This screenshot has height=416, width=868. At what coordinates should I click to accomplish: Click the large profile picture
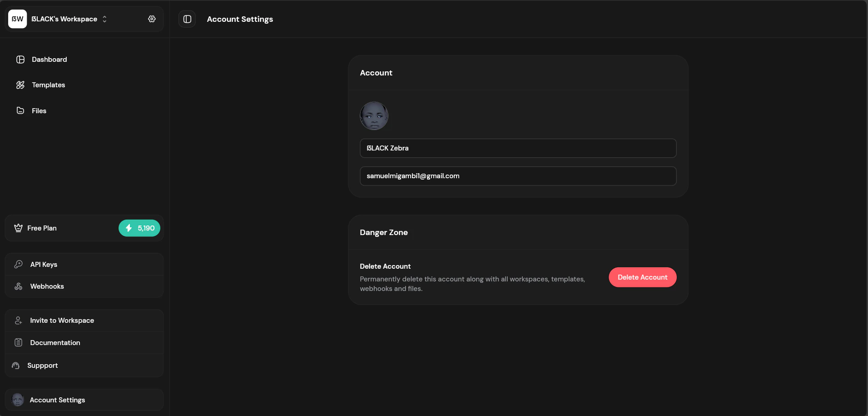pyautogui.click(x=374, y=115)
